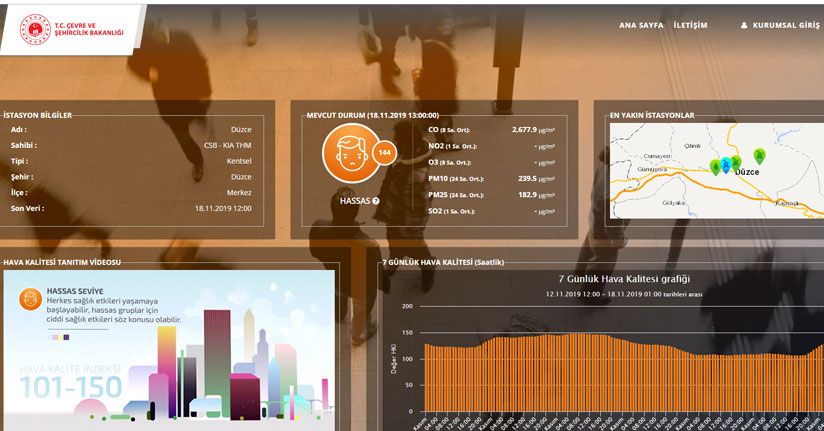This screenshot has height=431, width=824.
Task: Click the PM10 value 239.5
Action: point(527,178)
